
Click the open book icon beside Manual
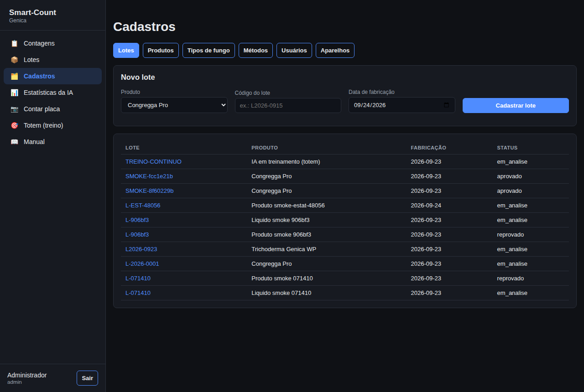click(x=15, y=142)
